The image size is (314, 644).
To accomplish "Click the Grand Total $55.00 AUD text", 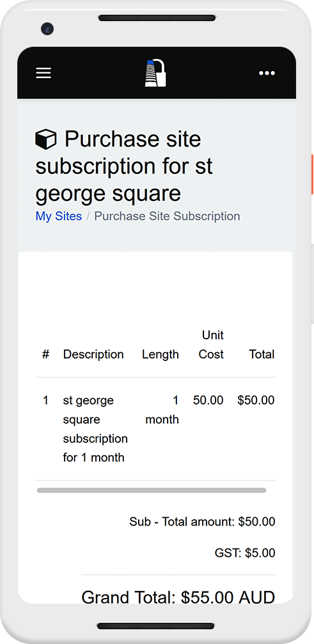I will [x=178, y=597].
